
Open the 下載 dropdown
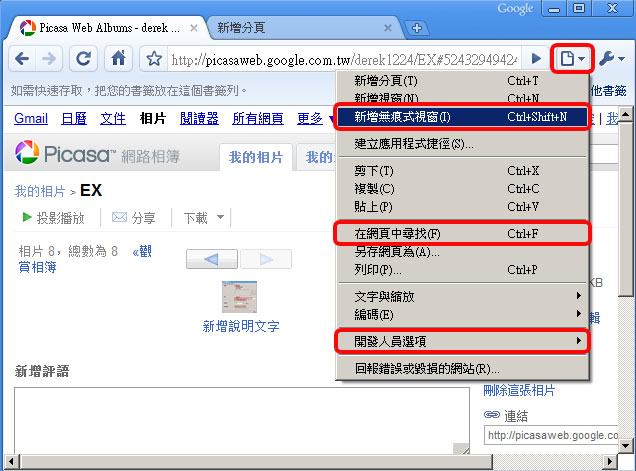[x=204, y=218]
